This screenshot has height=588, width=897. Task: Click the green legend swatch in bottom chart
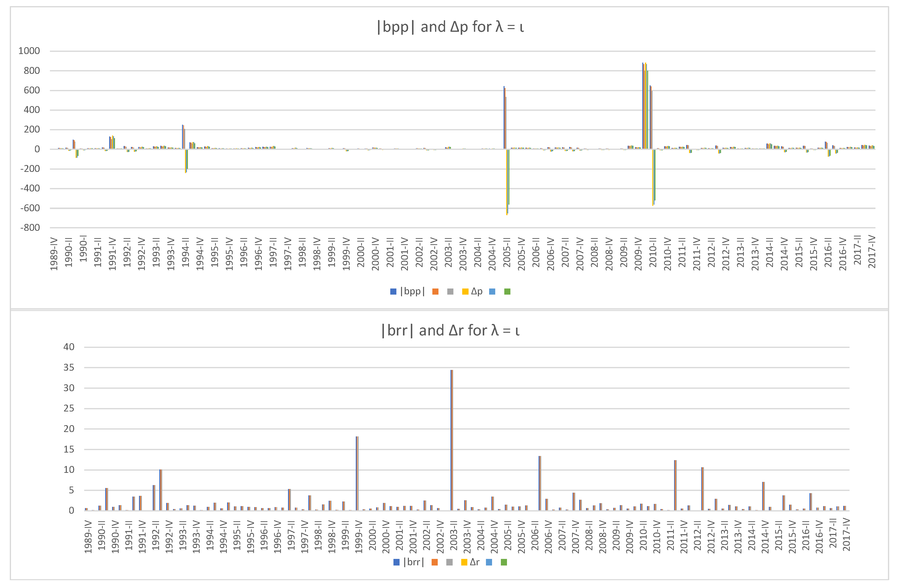[x=504, y=562]
